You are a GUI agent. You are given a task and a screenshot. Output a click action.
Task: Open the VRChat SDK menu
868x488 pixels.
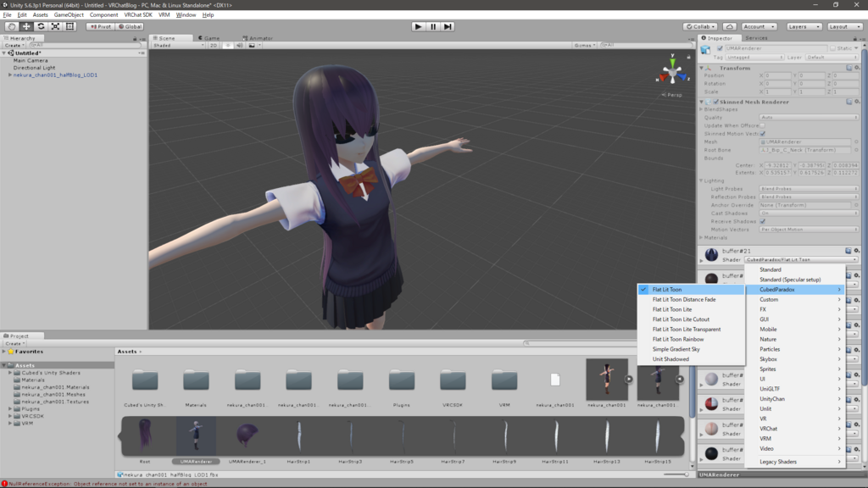click(x=138, y=15)
